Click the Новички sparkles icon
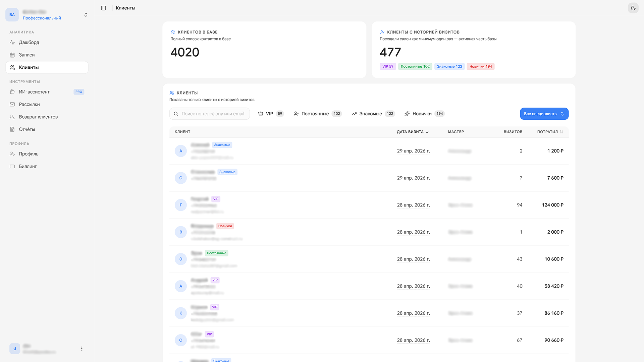This screenshot has width=644, height=362. point(407,114)
